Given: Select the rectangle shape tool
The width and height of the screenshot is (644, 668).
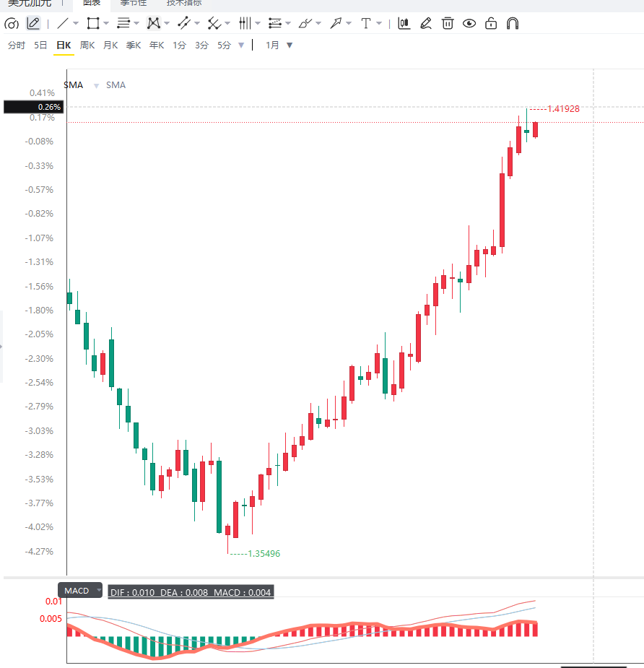Looking at the screenshot, I should (93, 23).
